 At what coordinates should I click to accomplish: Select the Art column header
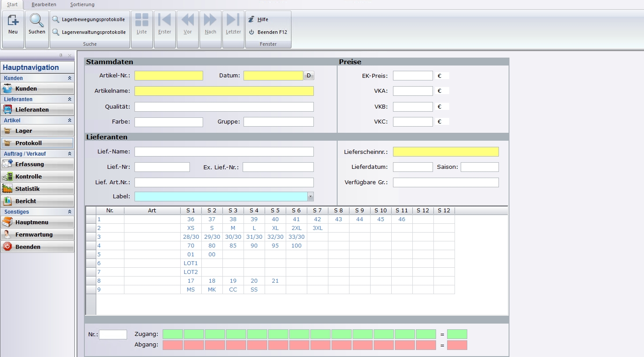[x=152, y=211]
